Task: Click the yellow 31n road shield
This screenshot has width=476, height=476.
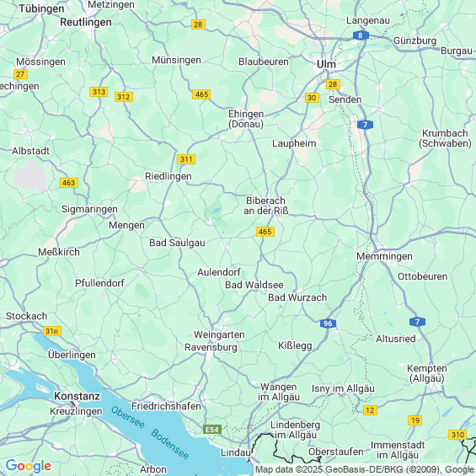Action: point(52,331)
